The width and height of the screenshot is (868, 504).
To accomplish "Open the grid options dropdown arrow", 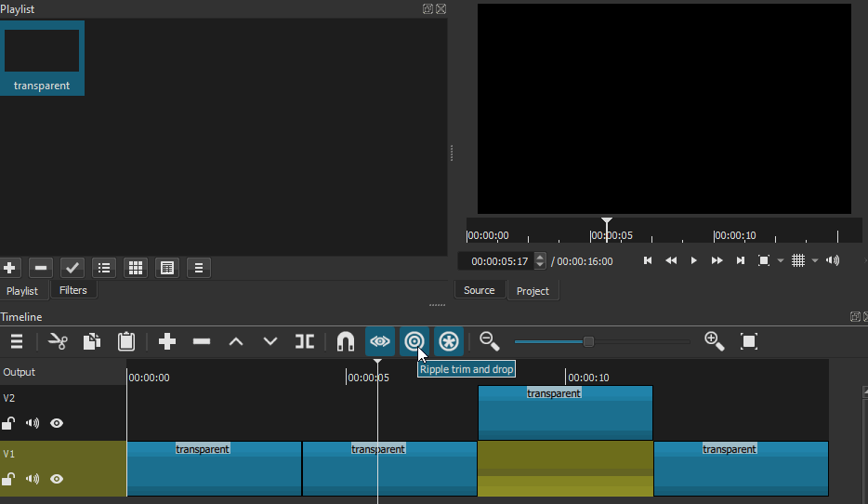I will pos(815,260).
